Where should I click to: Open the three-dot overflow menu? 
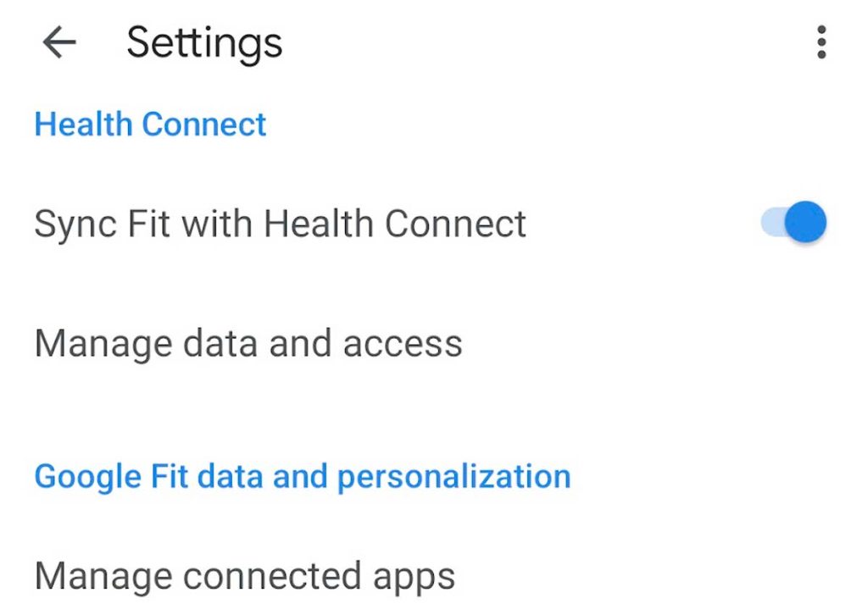point(821,42)
